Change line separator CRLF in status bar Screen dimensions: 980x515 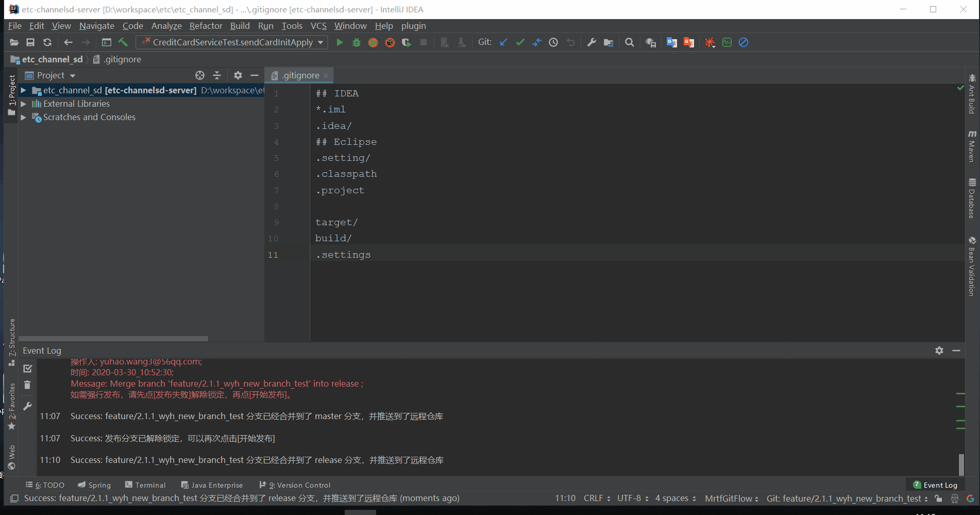coord(597,499)
